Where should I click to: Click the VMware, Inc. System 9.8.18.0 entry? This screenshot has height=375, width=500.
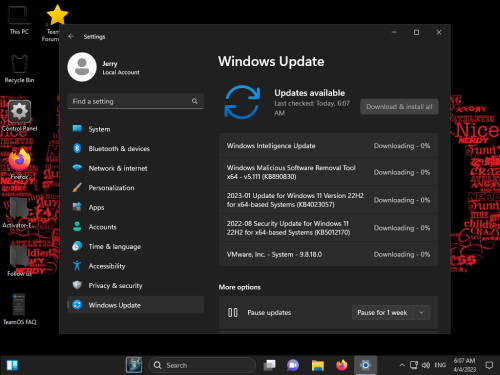(x=328, y=254)
